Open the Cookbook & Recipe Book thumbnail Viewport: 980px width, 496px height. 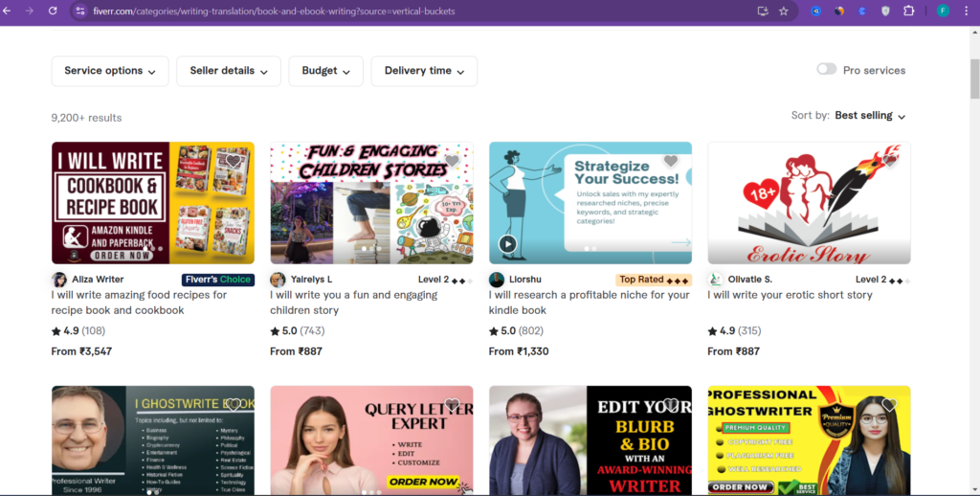click(x=153, y=203)
